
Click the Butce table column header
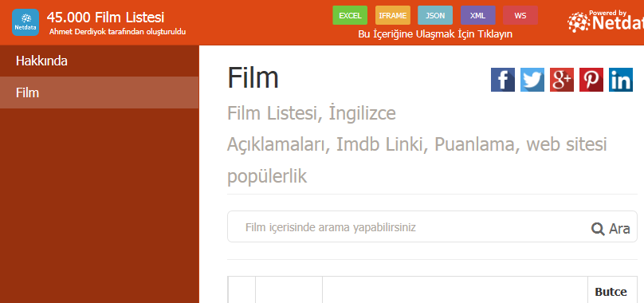point(611,292)
